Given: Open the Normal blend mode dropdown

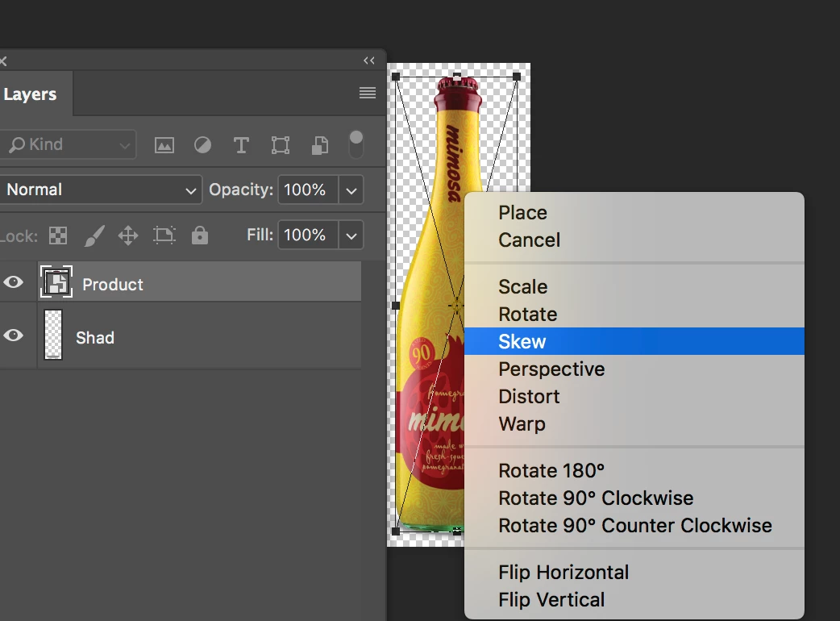Looking at the screenshot, I should 101,190.
